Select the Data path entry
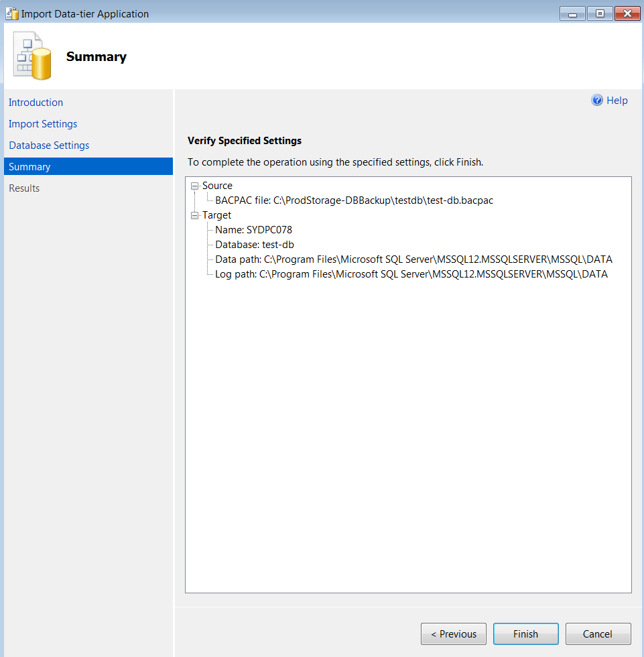This screenshot has width=644, height=657. tap(413, 259)
